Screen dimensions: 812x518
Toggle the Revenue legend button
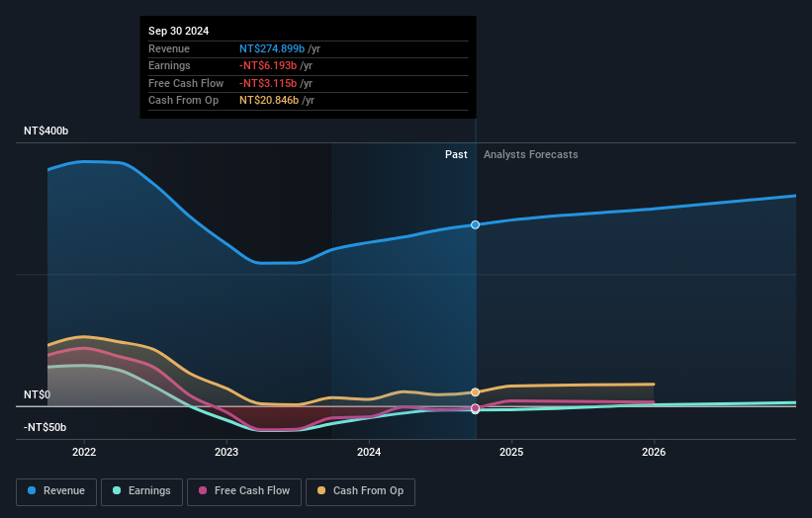(56, 491)
